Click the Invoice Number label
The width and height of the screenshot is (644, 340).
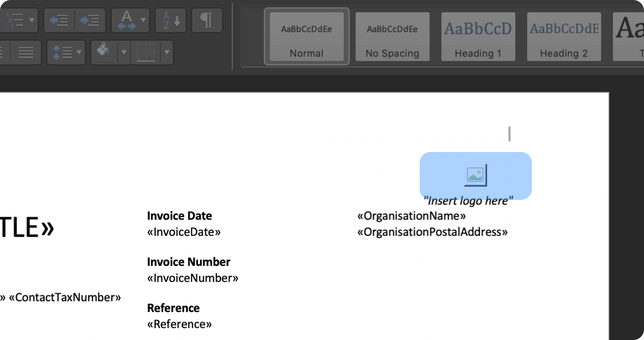click(189, 262)
